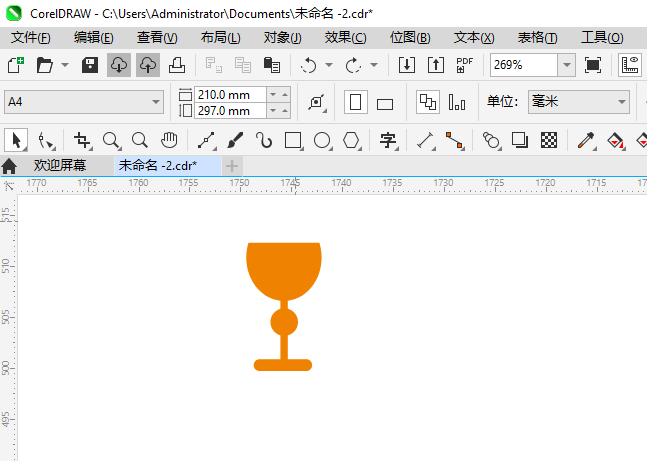Print the document

click(x=177, y=65)
